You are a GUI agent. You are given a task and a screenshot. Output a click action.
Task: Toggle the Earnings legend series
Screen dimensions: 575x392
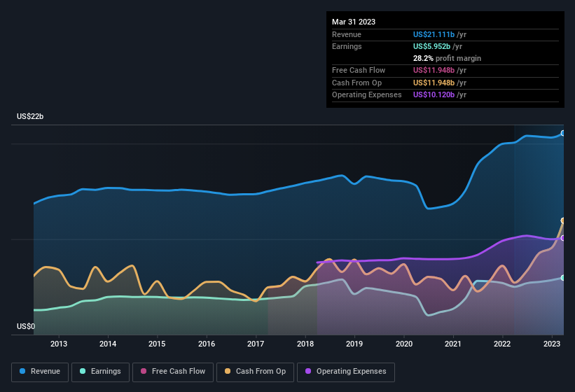pyautogui.click(x=100, y=372)
